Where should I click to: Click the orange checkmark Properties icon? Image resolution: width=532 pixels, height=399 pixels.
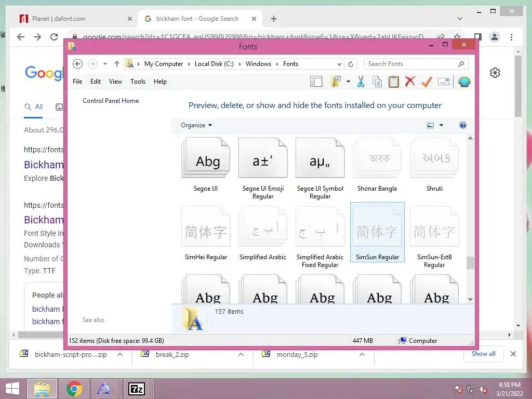427,82
